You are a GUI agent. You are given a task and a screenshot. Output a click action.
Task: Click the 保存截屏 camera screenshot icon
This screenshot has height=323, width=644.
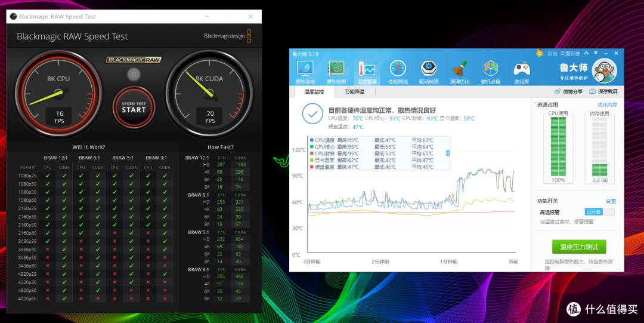pyautogui.click(x=592, y=91)
